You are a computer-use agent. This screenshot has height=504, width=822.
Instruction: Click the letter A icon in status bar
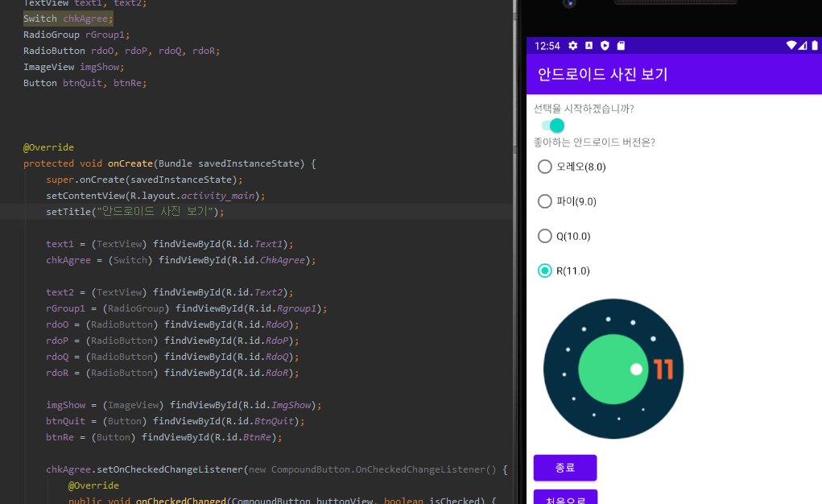point(589,46)
